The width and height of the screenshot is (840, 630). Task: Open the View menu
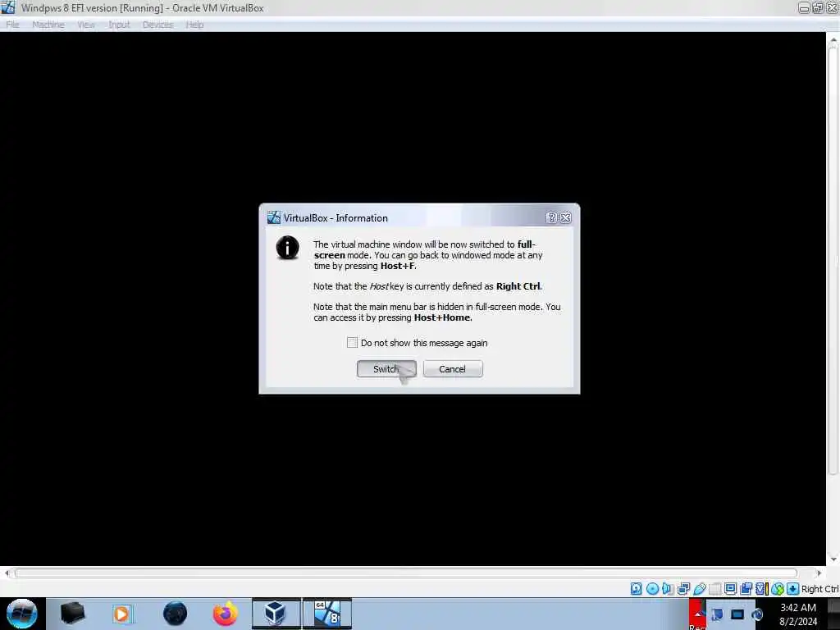tap(85, 25)
